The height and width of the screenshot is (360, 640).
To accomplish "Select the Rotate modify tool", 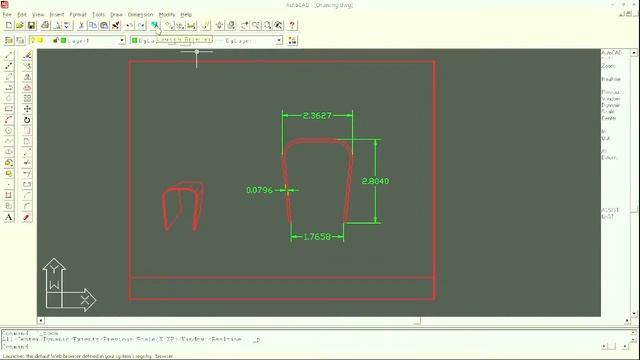I will click(x=27, y=120).
